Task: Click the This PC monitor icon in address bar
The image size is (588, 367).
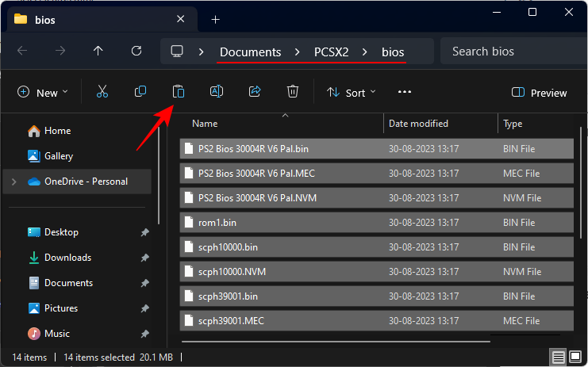Action: click(177, 51)
